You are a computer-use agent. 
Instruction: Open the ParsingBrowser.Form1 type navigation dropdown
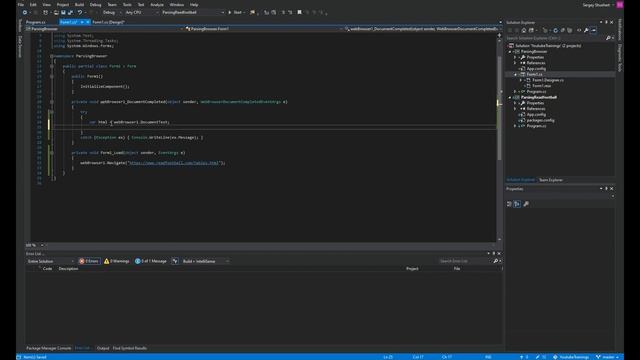(264, 29)
